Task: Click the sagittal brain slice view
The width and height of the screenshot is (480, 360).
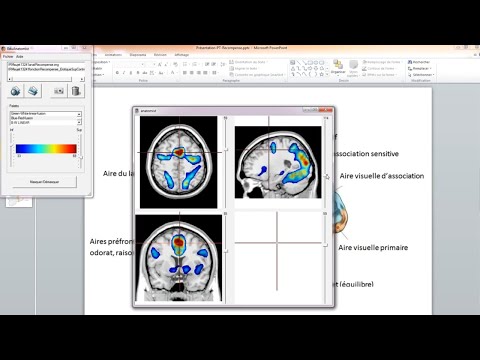Action: tap(278, 162)
